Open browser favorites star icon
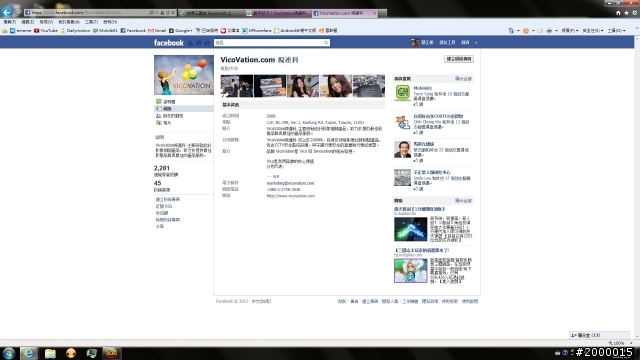This screenshot has height=360, width=640. coord(626,13)
